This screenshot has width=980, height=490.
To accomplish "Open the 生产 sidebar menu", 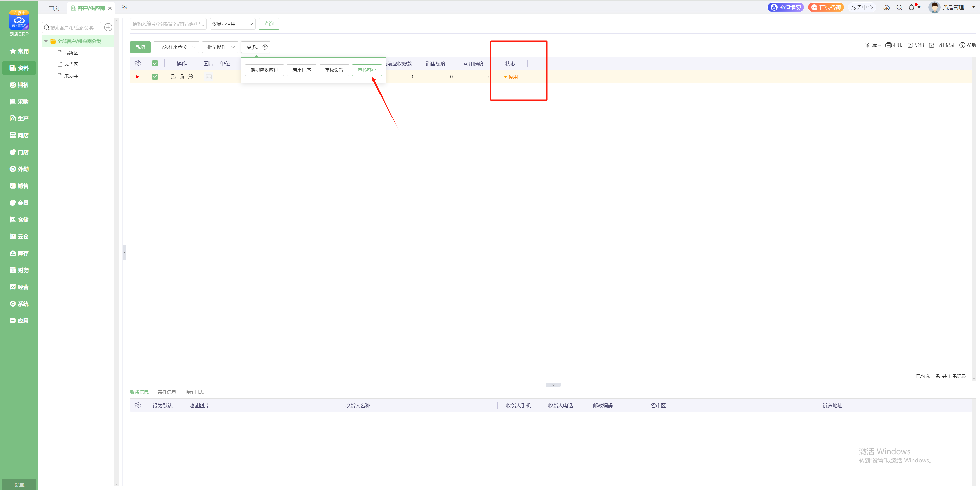I will point(19,119).
